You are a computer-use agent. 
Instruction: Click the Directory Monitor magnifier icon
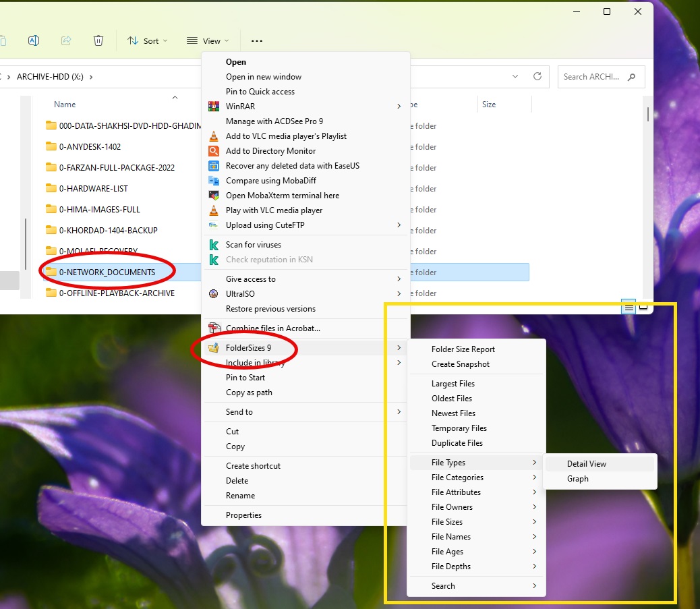(x=214, y=151)
